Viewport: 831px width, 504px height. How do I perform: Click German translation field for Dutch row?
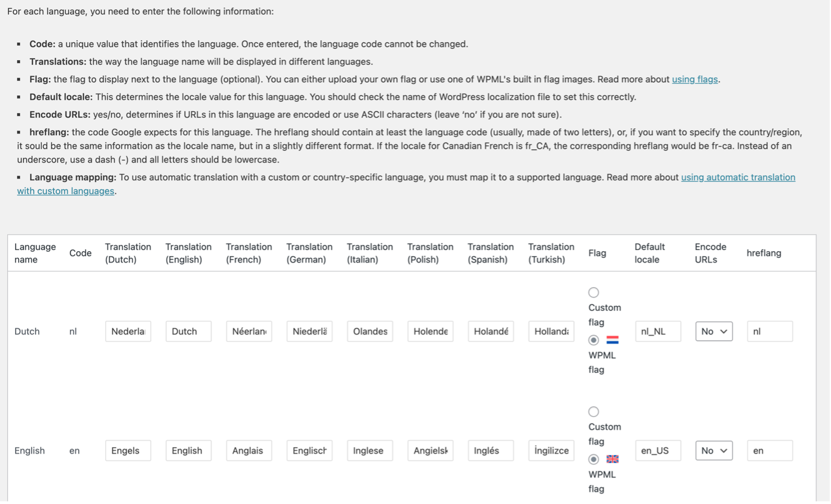coord(309,332)
